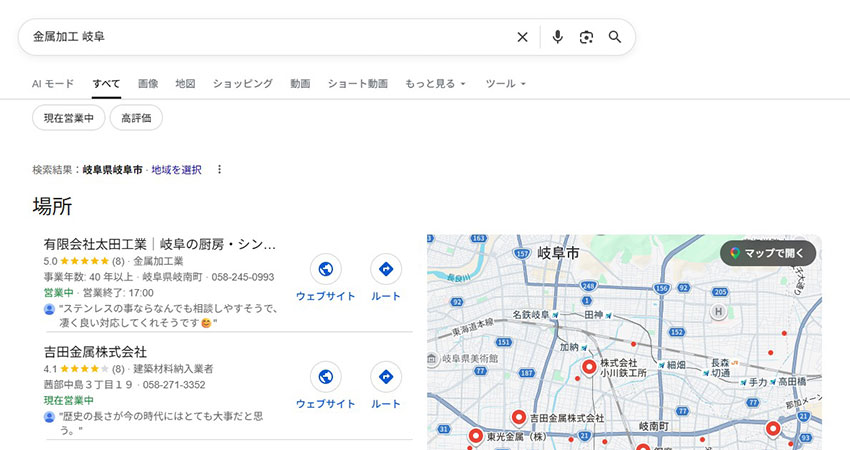The image size is (850, 450).
Task: Toggle the 現在営業中 filter chip
Action: 69,118
